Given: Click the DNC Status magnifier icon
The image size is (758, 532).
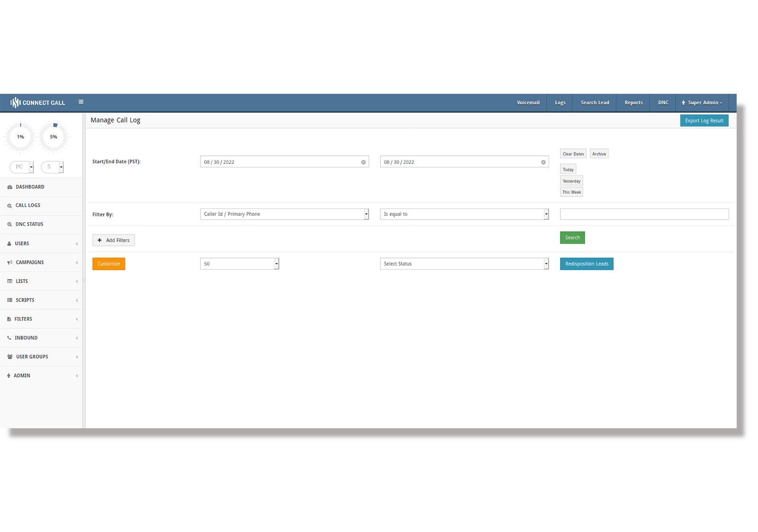Looking at the screenshot, I should 9,224.
